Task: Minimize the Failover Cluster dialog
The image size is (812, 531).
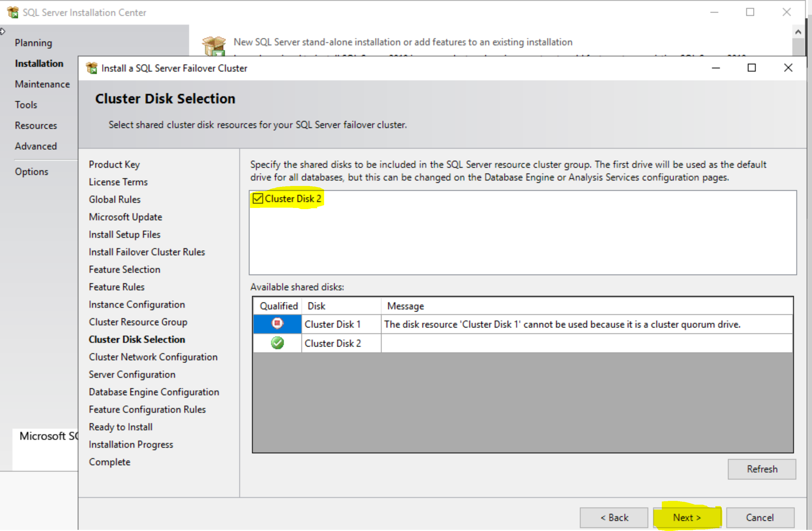Action: point(716,68)
